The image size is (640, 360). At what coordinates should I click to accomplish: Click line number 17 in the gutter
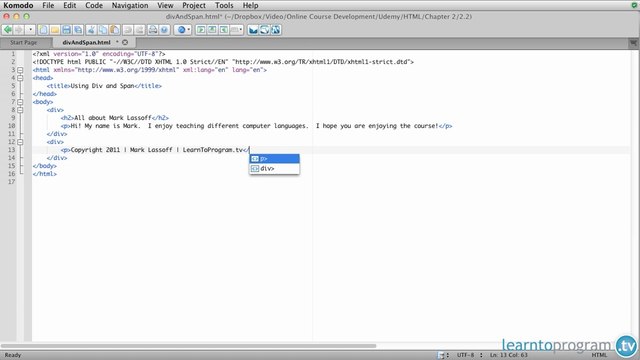click(11, 182)
